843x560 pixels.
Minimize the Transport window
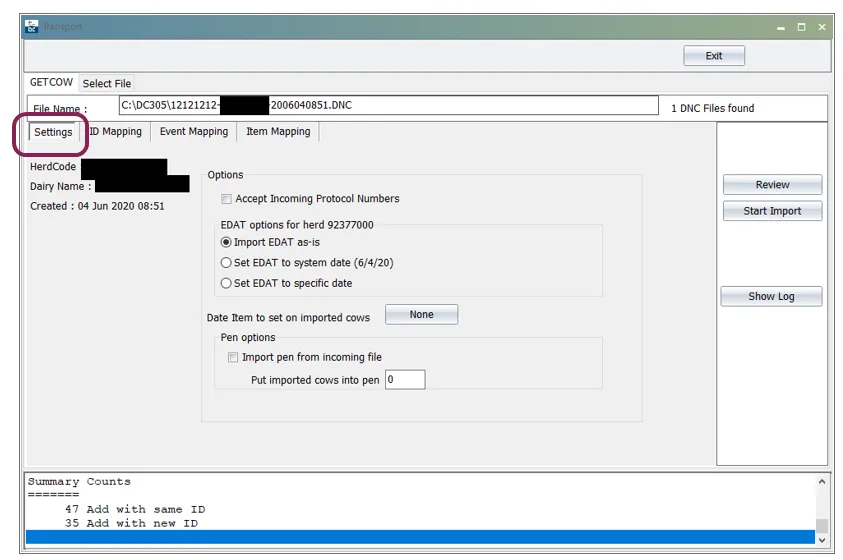click(781, 27)
